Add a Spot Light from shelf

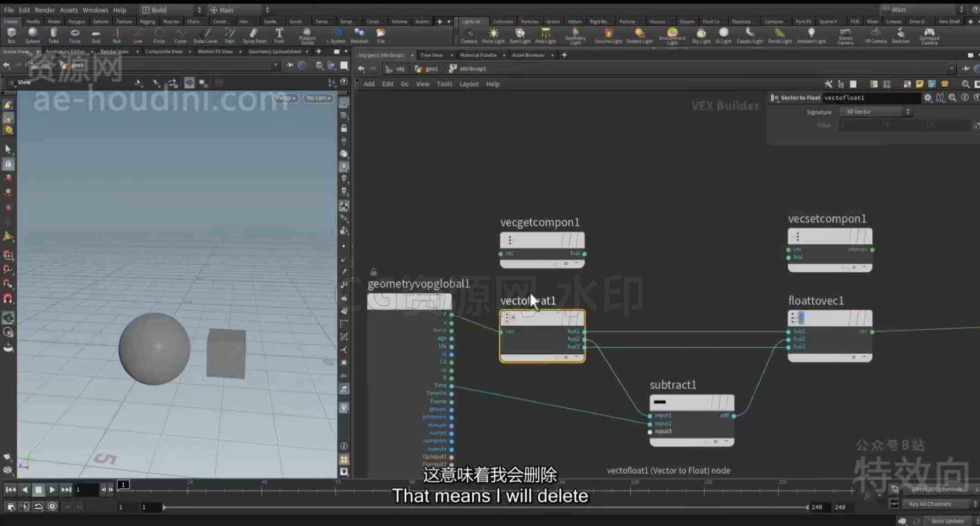click(520, 35)
